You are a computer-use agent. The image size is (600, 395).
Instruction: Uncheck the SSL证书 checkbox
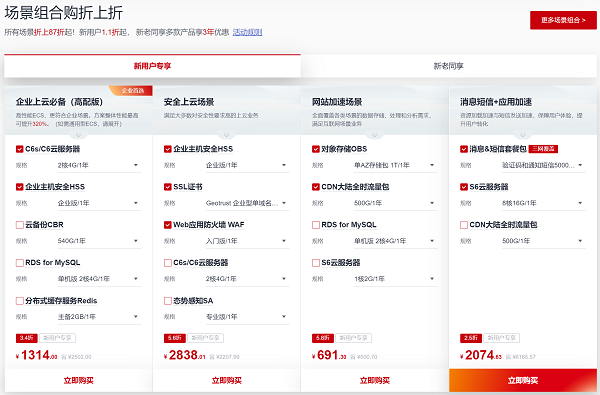(168, 187)
